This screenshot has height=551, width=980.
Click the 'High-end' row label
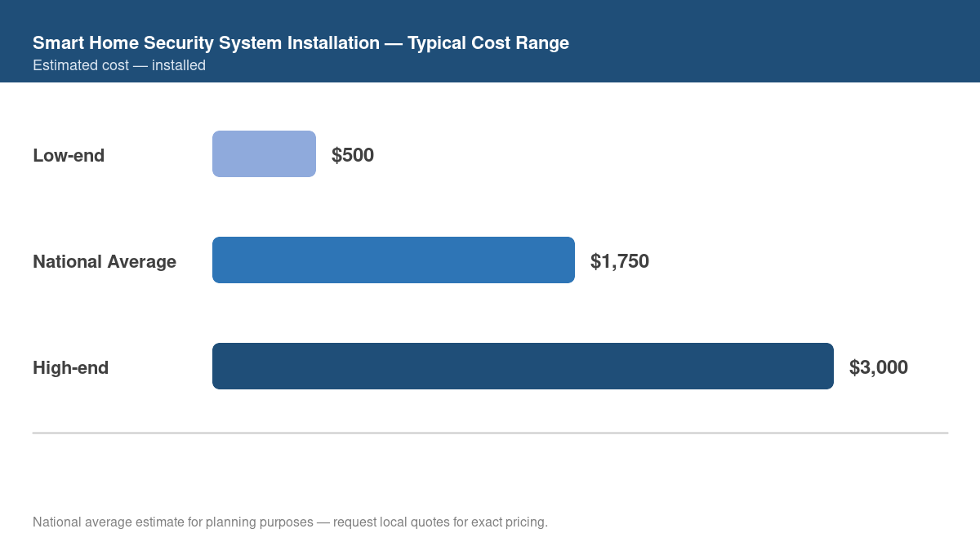(70, 367)
